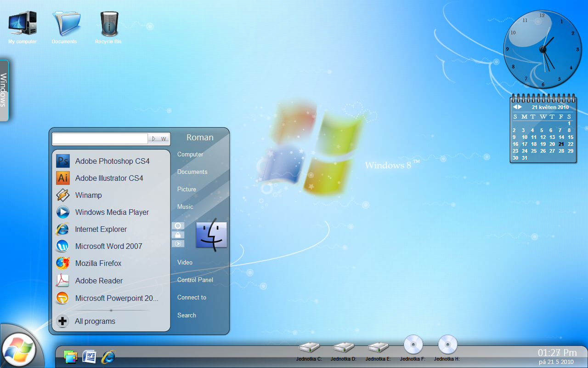Screen dimensions: 588x368
Task: Go to next month in calendar gadget
Action: point(520,107)
